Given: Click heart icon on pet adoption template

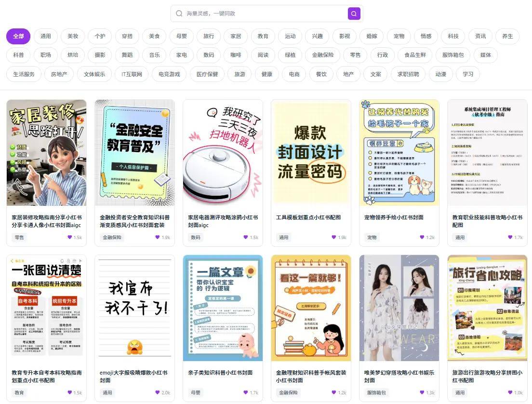Looking at the screenshot, I should coord(423,237).
